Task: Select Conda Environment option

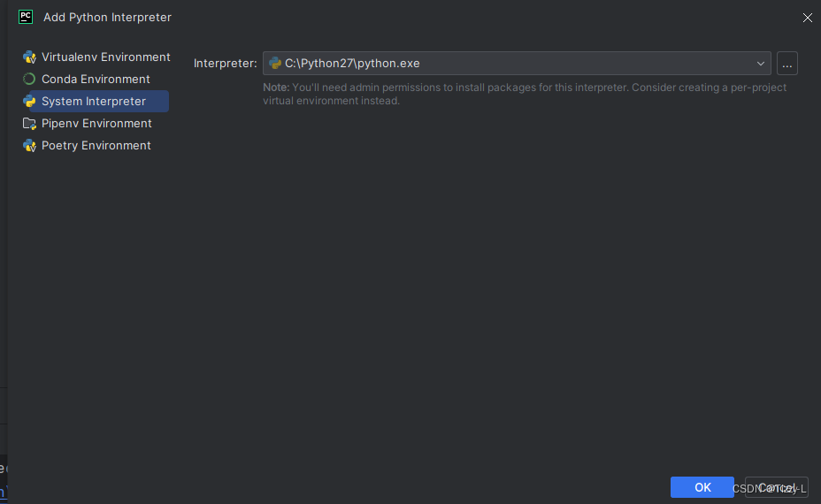Action: [96, 79]
